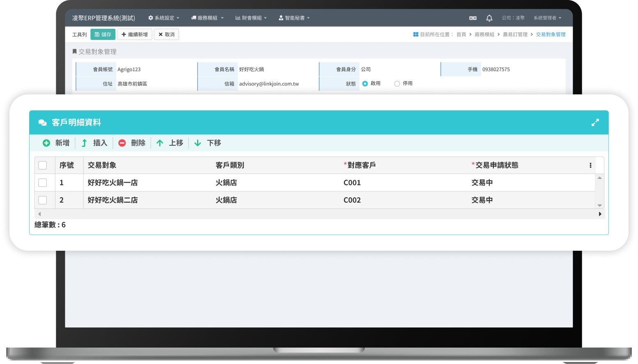Expand the 客戶明細資料 panel to fullscreen
Viewport: 638px width, 364px height.
(x=595, y=122)
